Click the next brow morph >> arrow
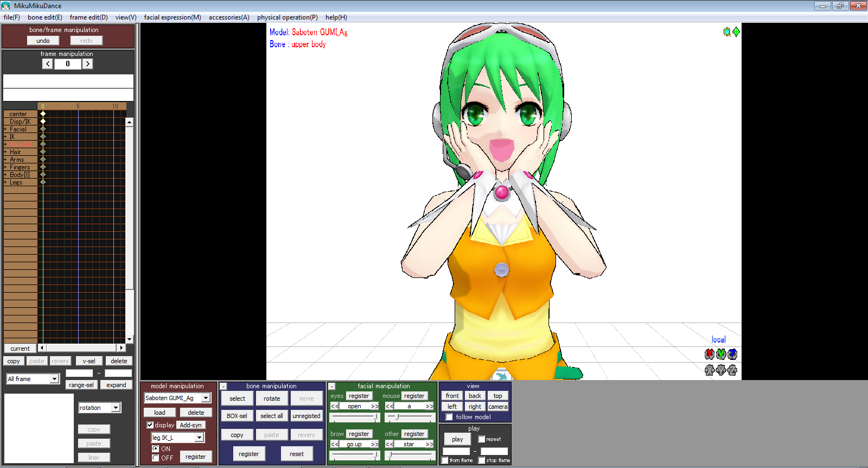Viewport: 868px width, 468px height. (375, 444)
